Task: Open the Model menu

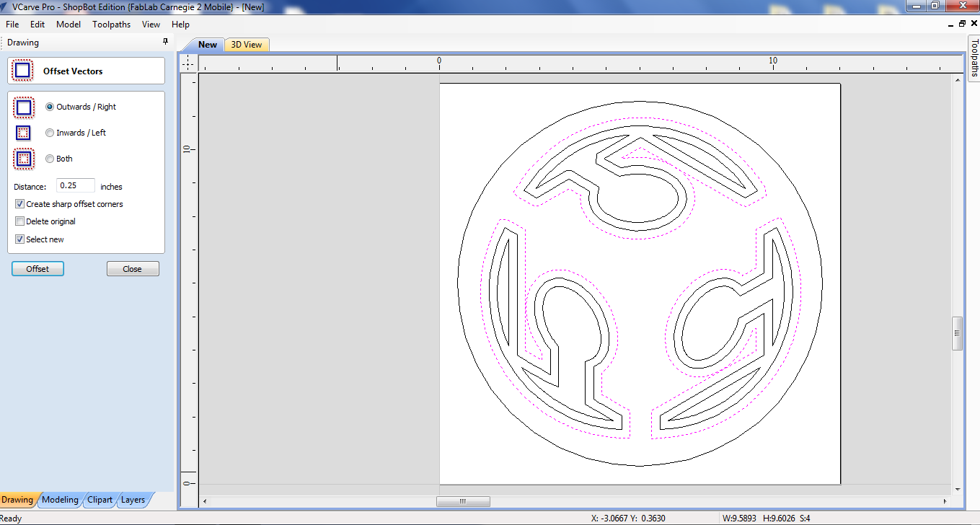Action: pyautogui.click(x=69, y=25)
